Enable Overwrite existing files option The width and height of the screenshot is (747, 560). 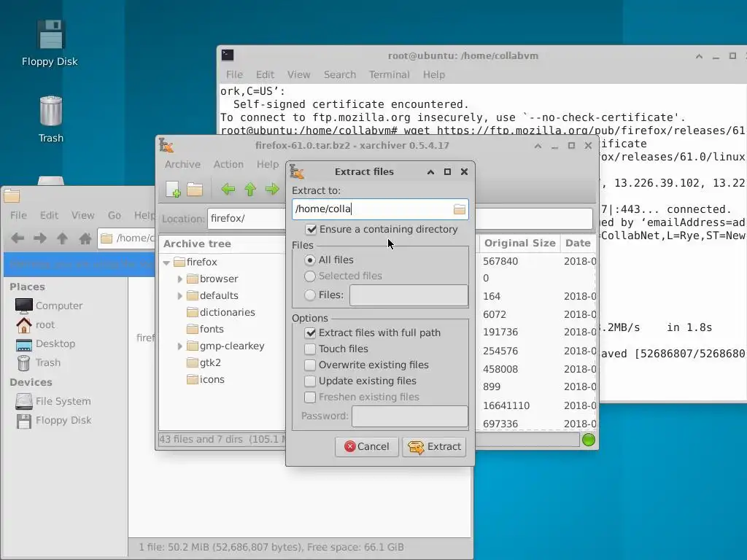coord(310,365)
